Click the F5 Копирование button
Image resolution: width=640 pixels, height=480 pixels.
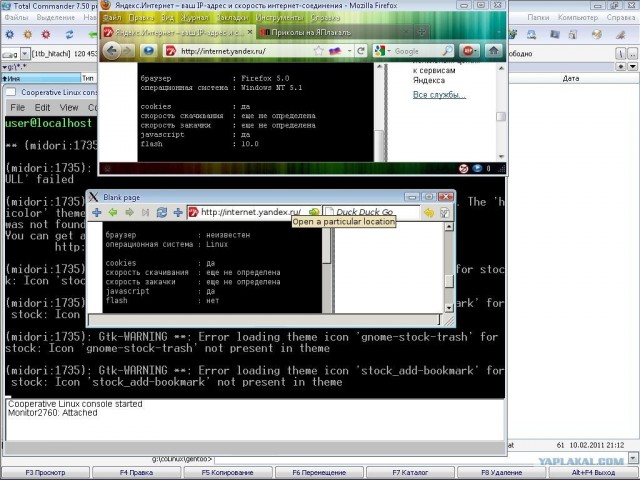pos(227,472)
